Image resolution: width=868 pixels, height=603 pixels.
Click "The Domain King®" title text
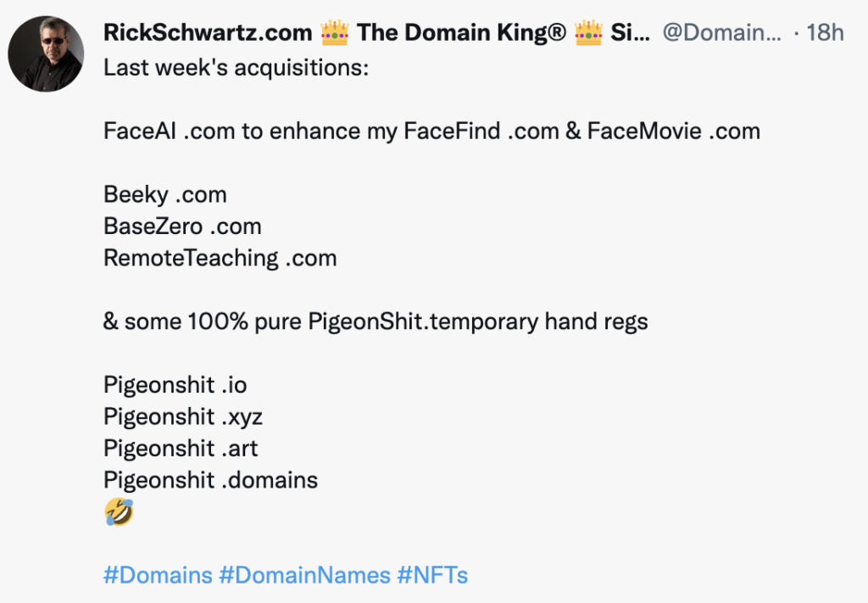[461, 33]
